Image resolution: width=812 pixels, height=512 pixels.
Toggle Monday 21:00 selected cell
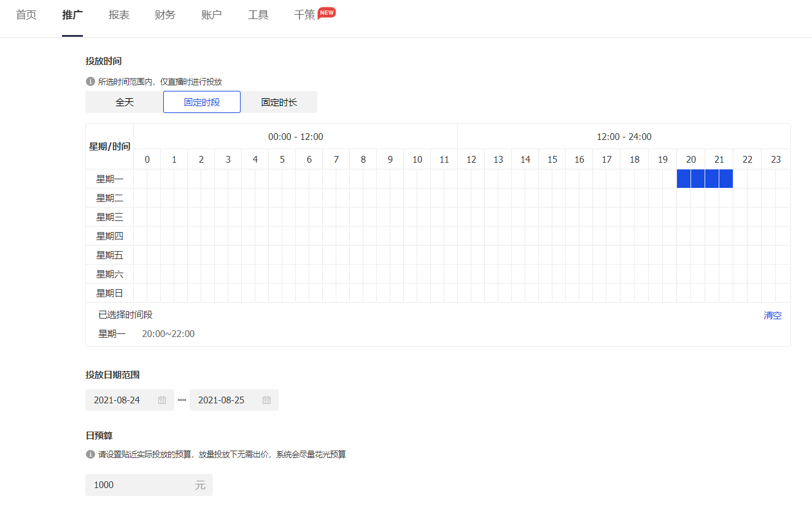[x=712, y=179]
